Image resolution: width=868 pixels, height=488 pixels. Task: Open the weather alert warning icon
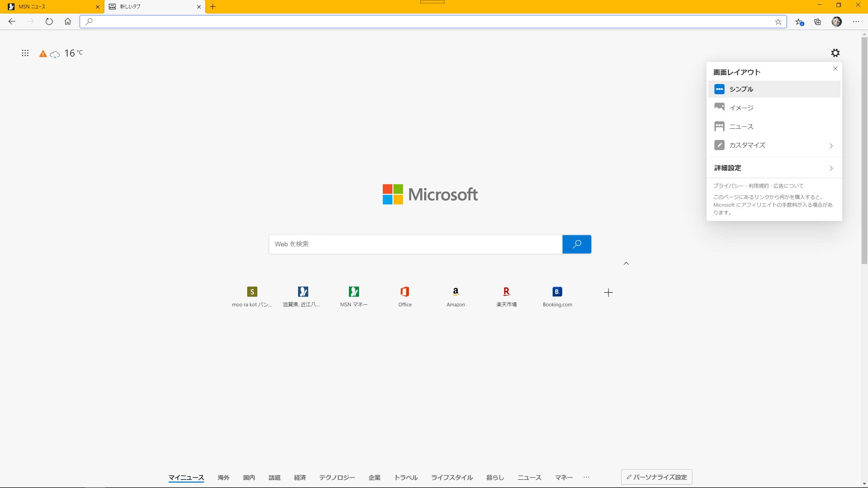43,54
